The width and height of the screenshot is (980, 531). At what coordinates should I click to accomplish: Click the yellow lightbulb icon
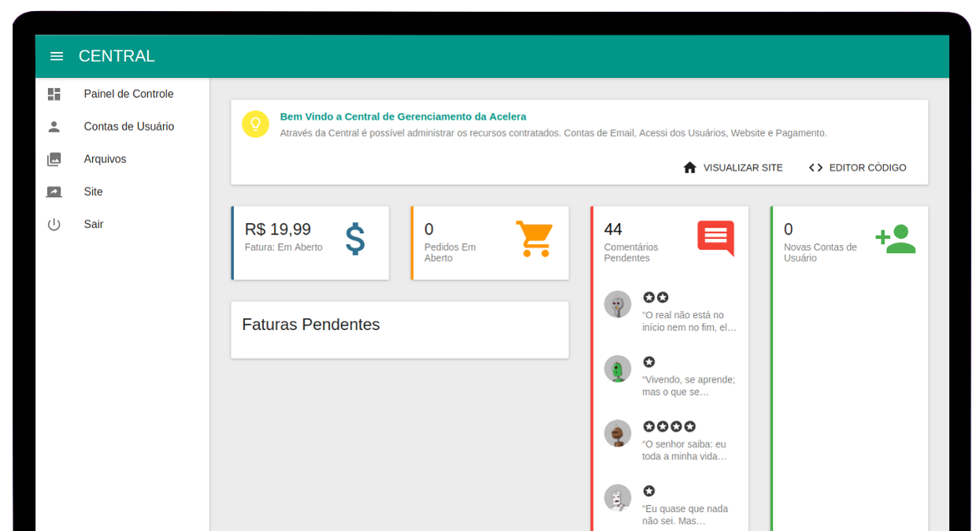click(x=255, y=124)
